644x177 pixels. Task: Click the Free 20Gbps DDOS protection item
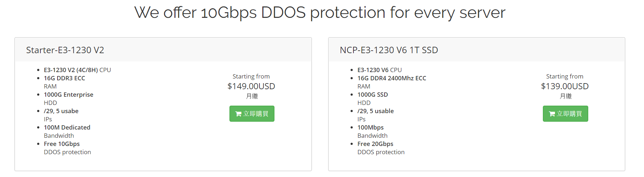375,144
